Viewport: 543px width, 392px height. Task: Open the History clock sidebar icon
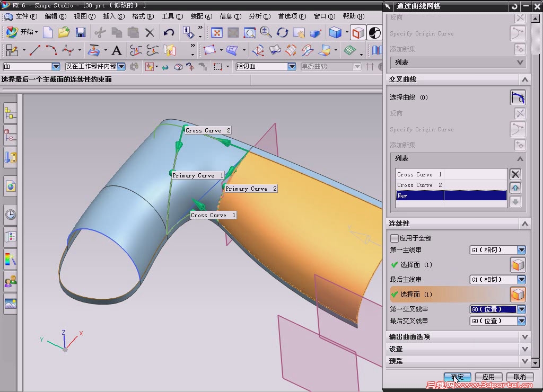point(11,214)
